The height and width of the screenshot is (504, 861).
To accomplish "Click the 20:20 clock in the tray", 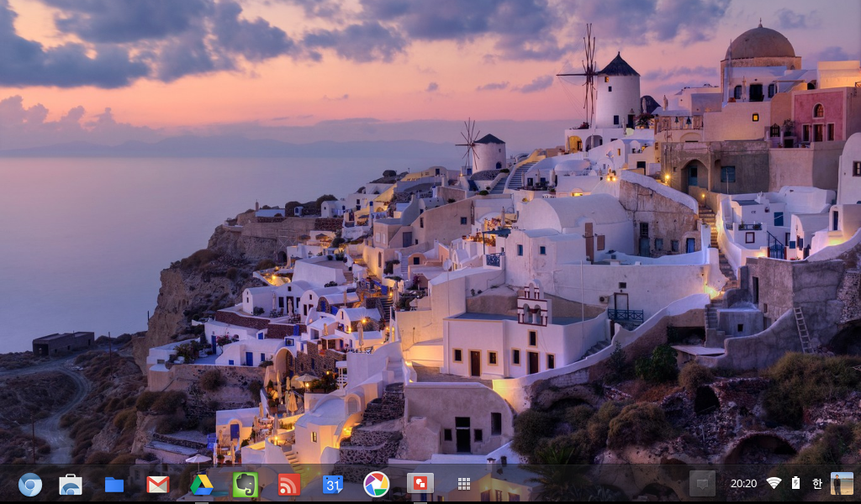I will point(743,484).
